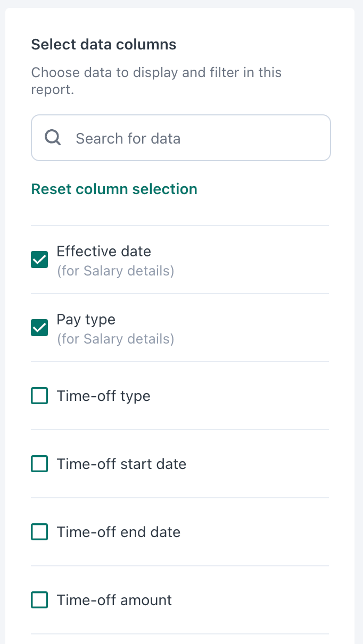
Task: Click the Choose data to display description
Action: coord(156,81)
